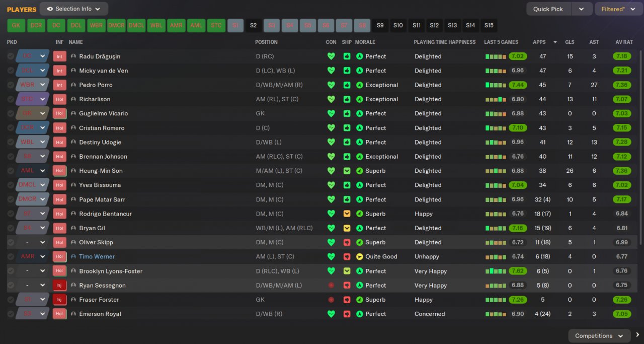Sort by the APPS column header
Viewport: 644px width, 344px height.
point(539,42)
